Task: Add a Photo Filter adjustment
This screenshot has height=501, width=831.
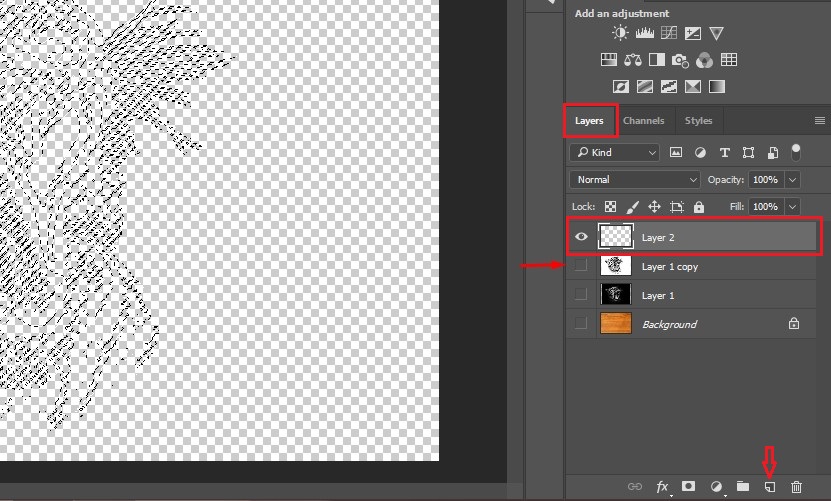Action: click(680, 60)
